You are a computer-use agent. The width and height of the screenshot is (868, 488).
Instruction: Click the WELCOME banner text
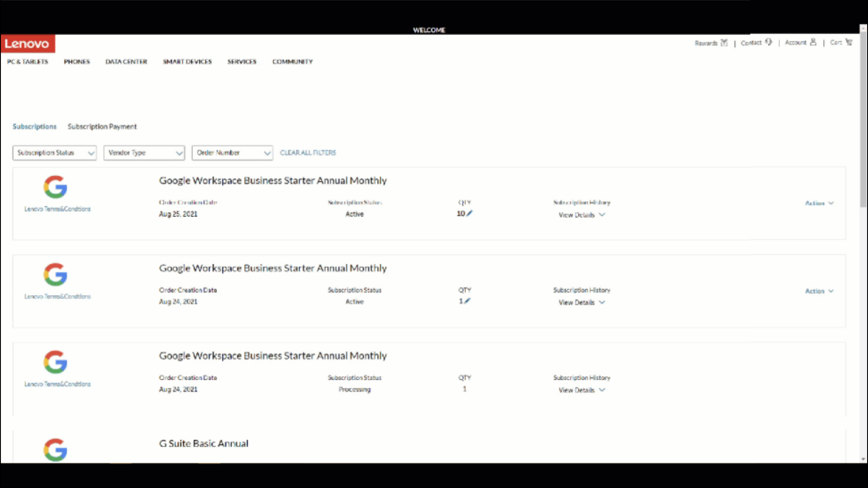429,30
